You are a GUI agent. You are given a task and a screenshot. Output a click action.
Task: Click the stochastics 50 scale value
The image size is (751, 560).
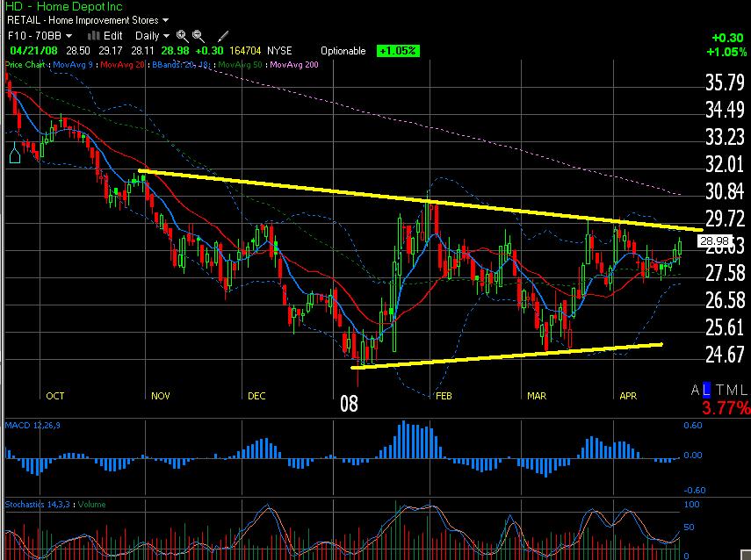pos(689,527)
